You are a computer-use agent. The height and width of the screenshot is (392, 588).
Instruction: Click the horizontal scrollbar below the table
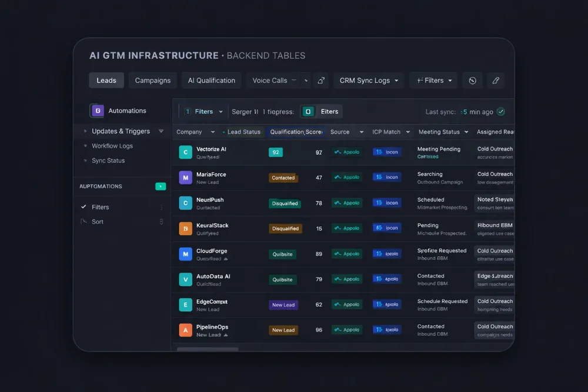pos(208,349)
